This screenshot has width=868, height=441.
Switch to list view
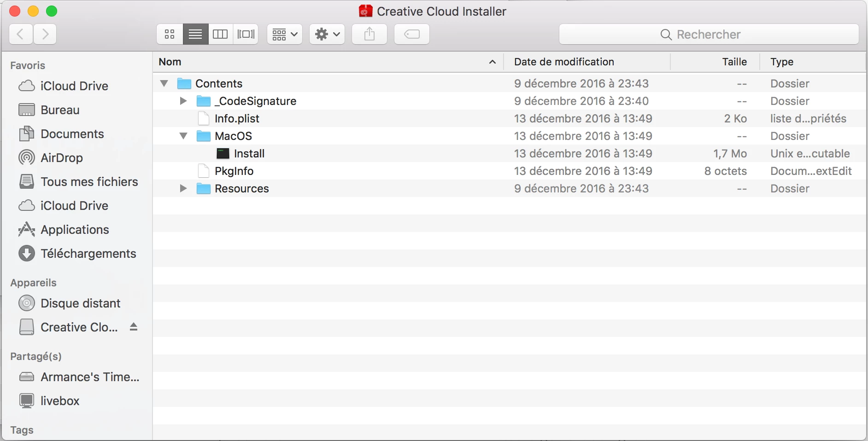(195, 34)
